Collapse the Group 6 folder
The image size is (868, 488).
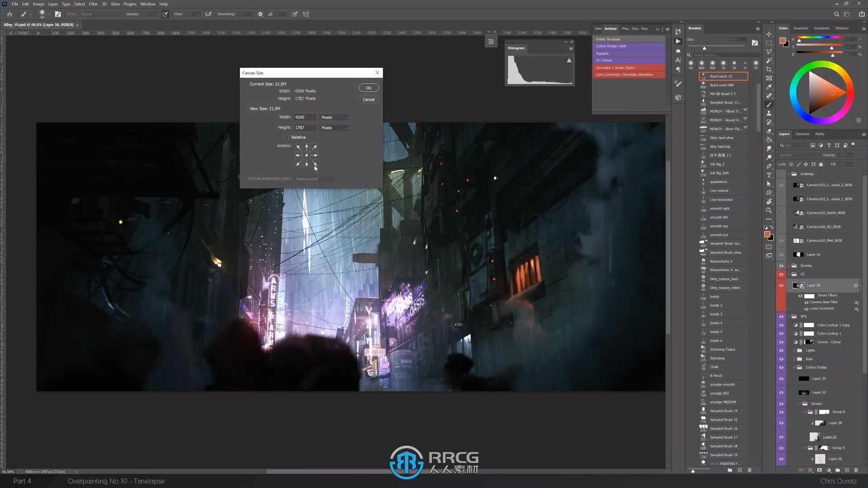(805, 412)
